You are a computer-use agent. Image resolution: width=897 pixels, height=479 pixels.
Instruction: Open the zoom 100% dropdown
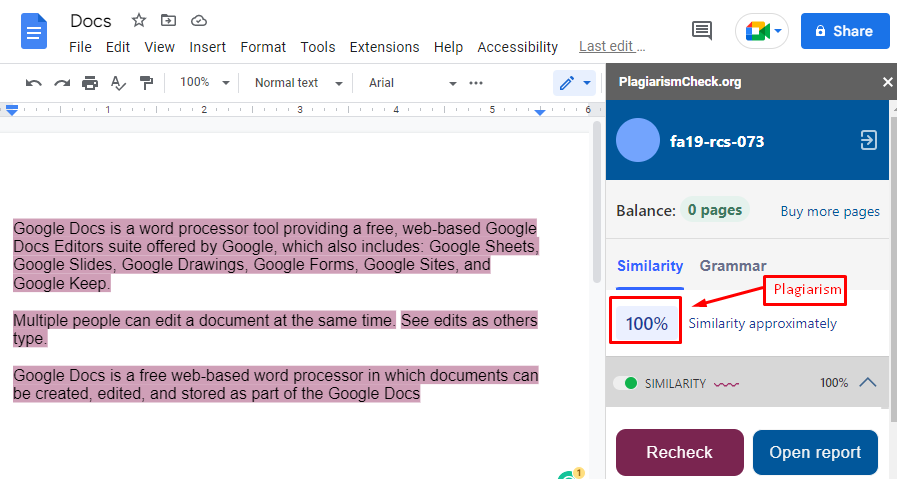point(204,82)
